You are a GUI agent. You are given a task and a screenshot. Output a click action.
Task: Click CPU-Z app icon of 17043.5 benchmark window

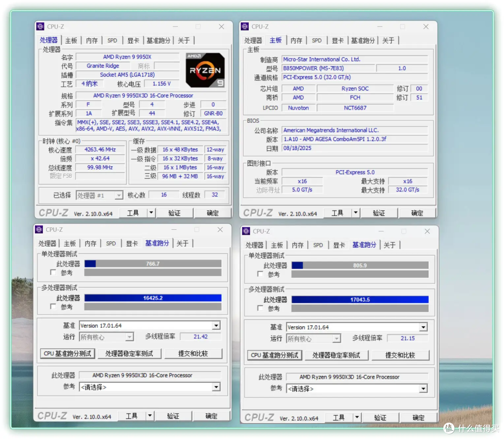tap(246, 231)
